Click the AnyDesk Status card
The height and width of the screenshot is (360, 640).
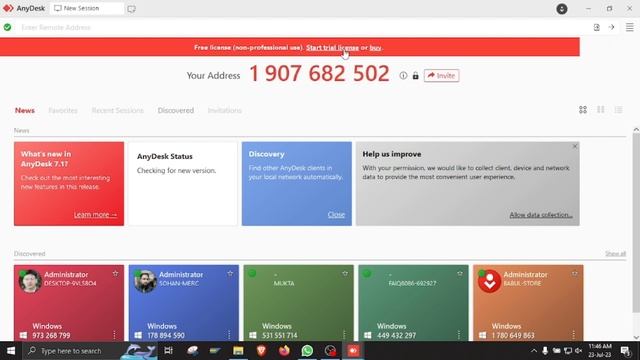[183, 184]
